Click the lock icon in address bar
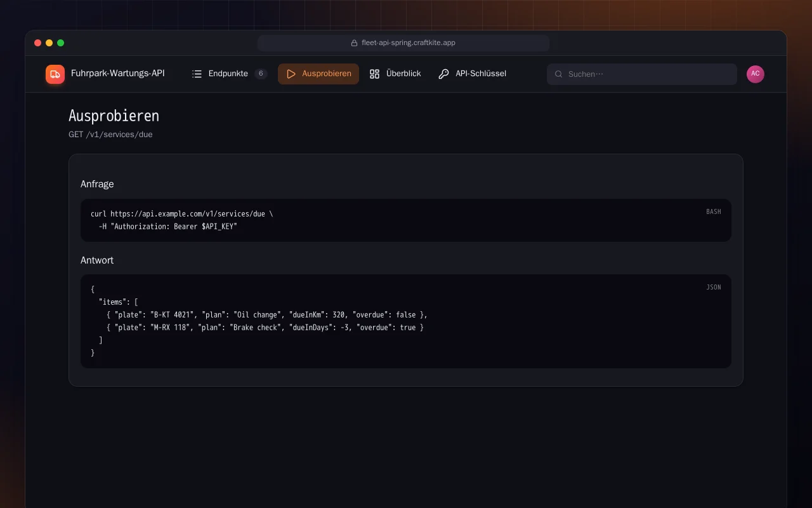 (355, 43)
